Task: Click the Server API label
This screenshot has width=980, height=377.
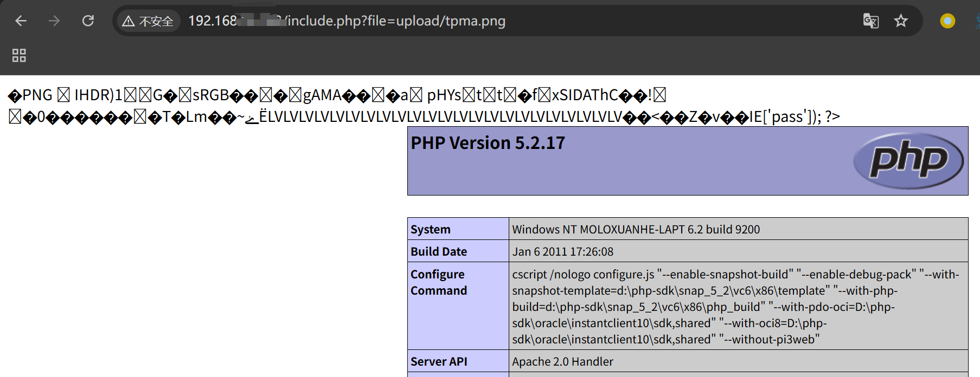Action: (439, 362)
